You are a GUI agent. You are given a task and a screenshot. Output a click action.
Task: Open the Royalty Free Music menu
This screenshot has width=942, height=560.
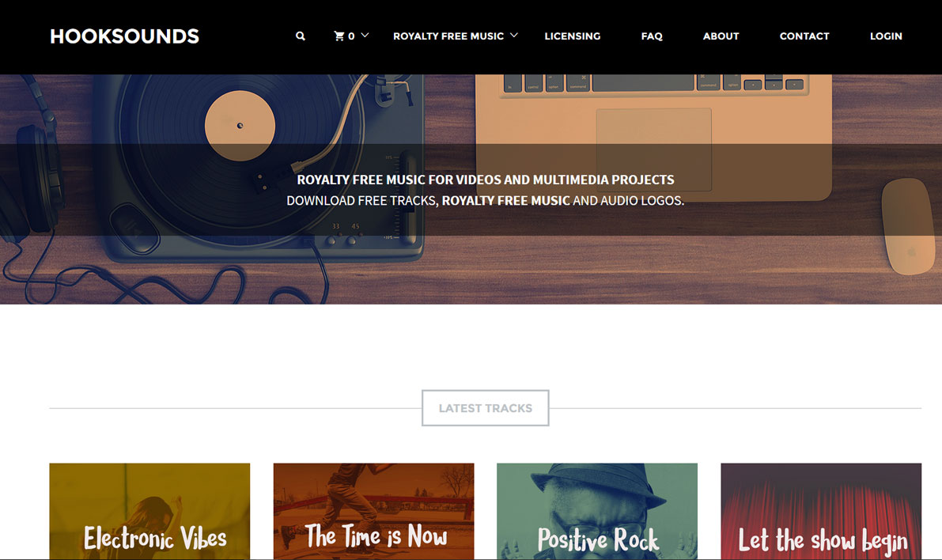click(x=448, y=36)
